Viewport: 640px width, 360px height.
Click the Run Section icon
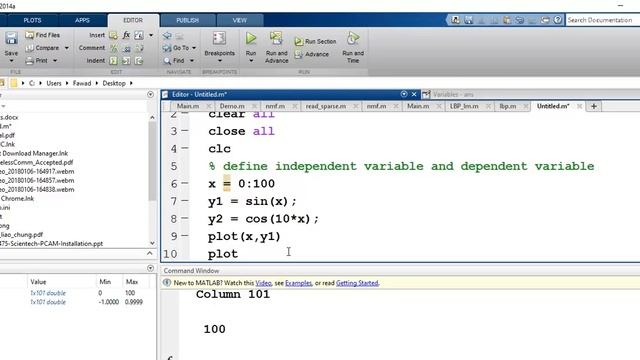pyautogui.click(x=299, y=41)
